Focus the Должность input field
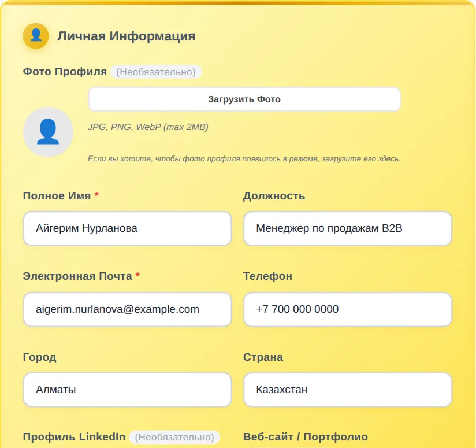Image resolution: width=476 pixels, height=448 pixels. click(x=348, y=228)
